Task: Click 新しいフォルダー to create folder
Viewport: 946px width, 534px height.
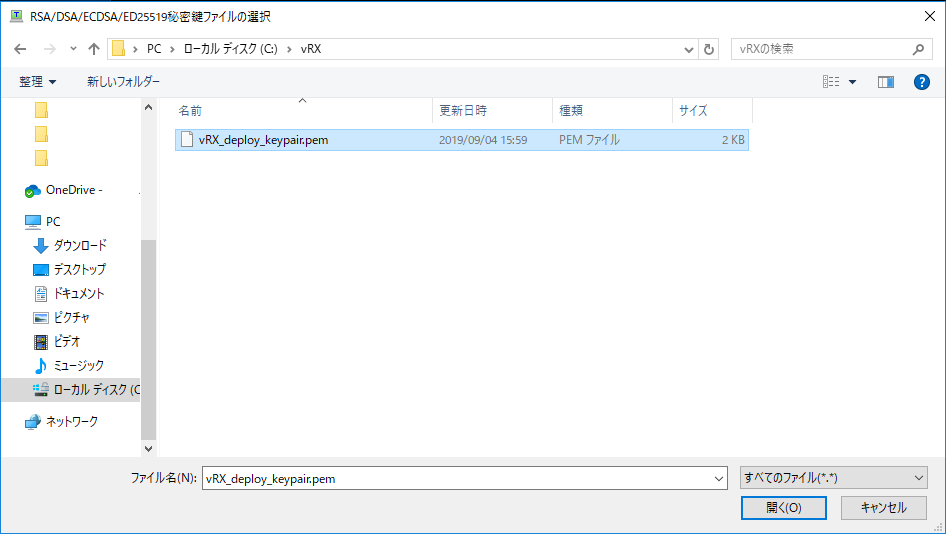Action: (123, 82)
